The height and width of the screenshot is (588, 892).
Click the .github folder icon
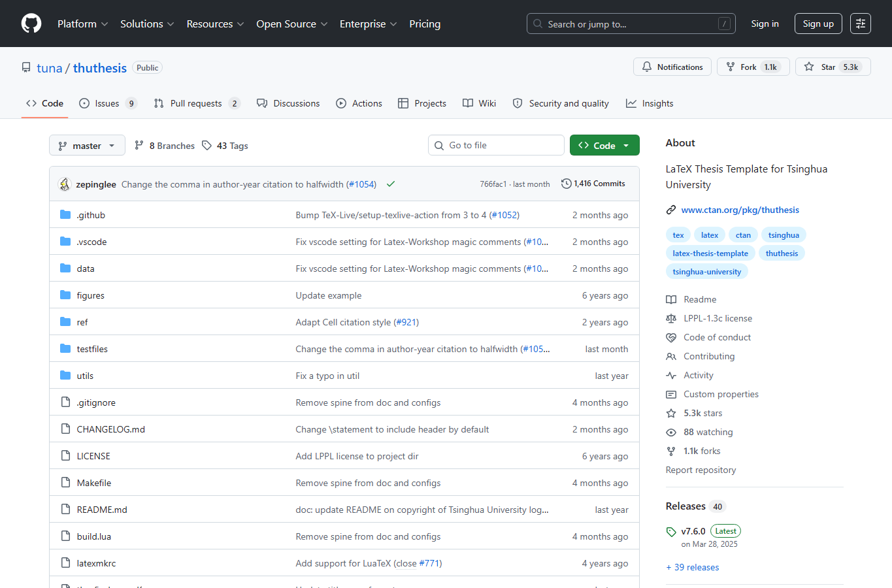point(65,215)
